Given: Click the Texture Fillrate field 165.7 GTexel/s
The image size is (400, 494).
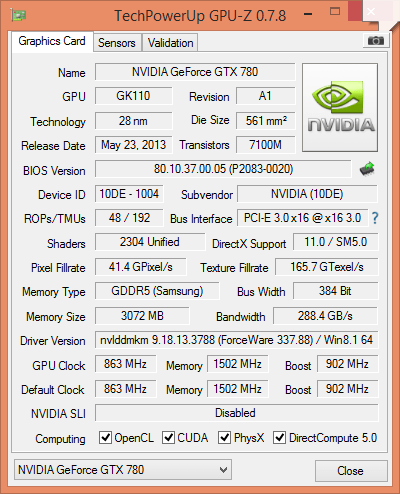Looking at the screenshot, I should 327,267.
